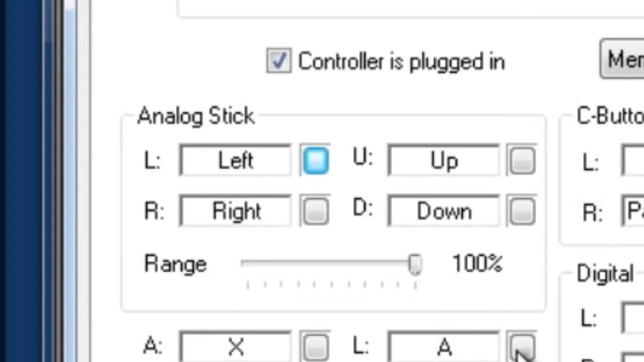
Task: Select the Digital pad L key field
Action: point(634,318)
